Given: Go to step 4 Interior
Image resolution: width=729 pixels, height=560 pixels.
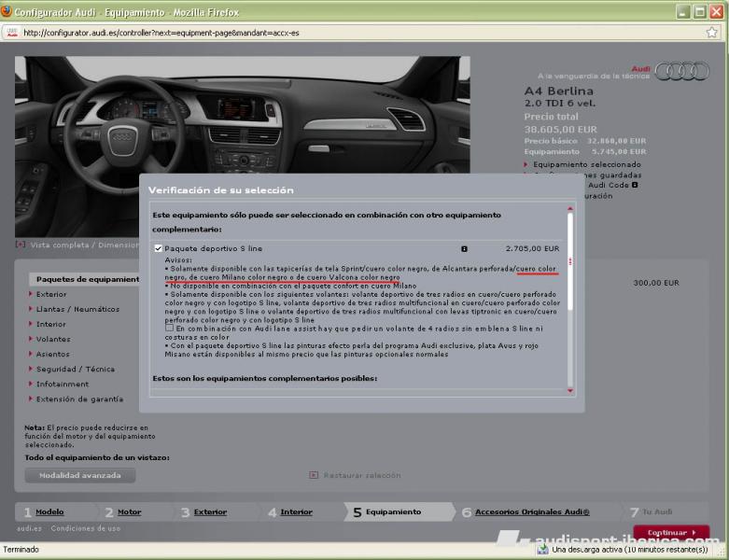Looking at the screenshot, I should click(296, 511).
